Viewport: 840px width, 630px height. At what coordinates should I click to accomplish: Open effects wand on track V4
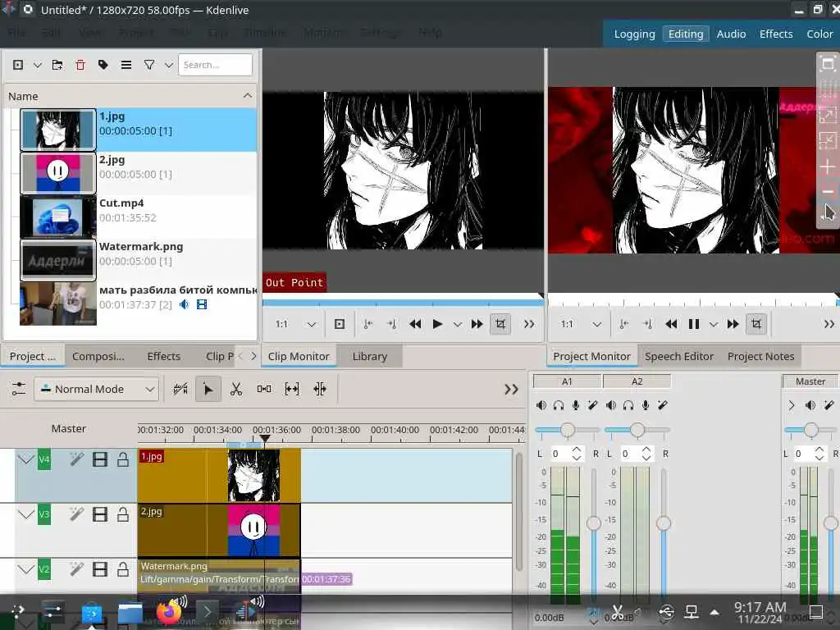pyautogui.click(x=76, y=459)
